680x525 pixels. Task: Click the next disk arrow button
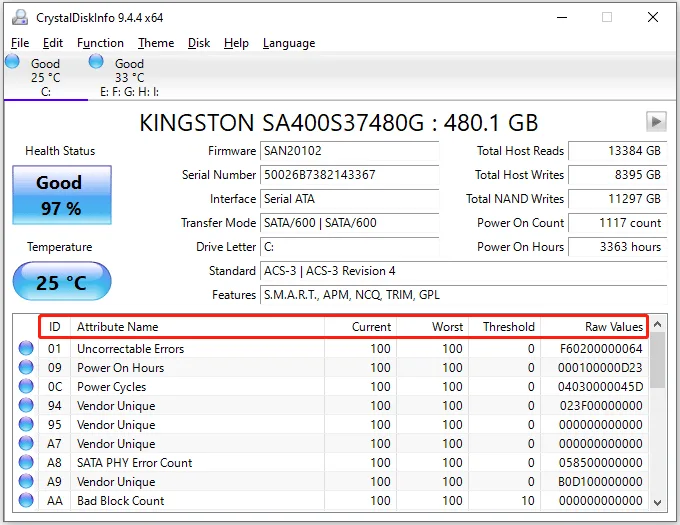pos(656,121)
